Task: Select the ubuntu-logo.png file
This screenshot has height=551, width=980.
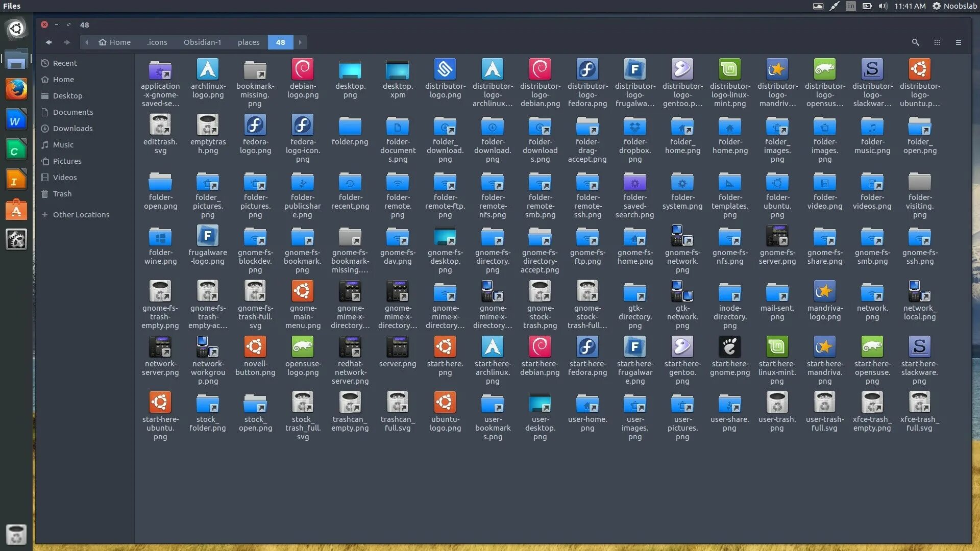Action: pos(445,403)
